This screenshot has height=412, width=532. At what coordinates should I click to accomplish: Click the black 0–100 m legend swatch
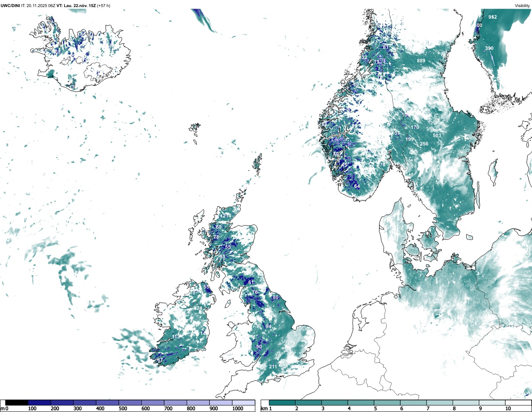point(17,403)
